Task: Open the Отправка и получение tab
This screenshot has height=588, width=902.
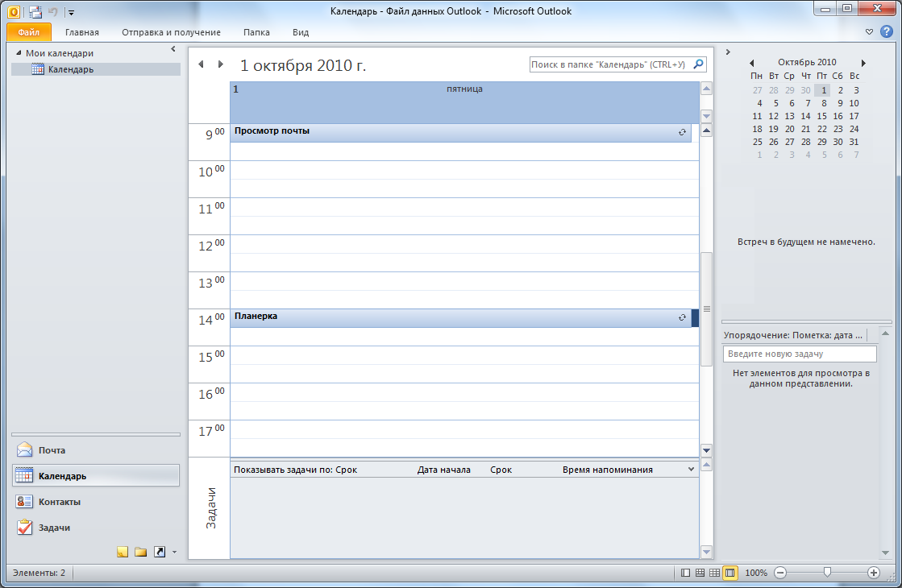Action: coord(171,32)
